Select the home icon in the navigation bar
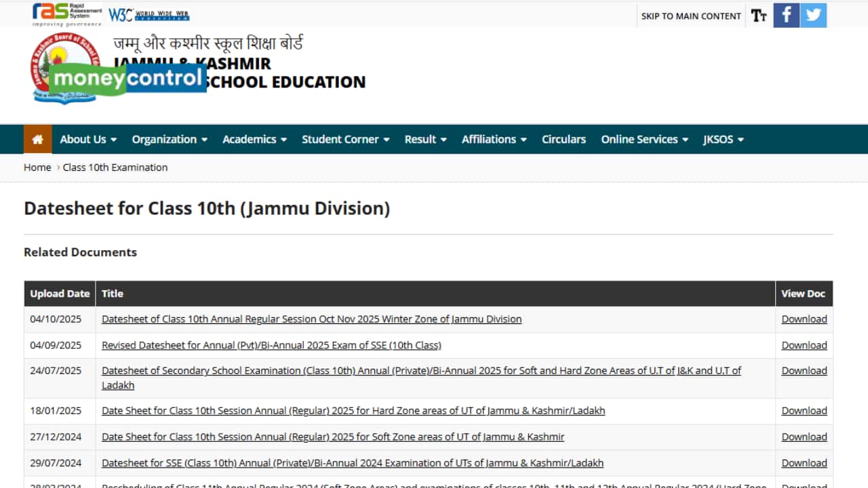 [x=37, y=139]
